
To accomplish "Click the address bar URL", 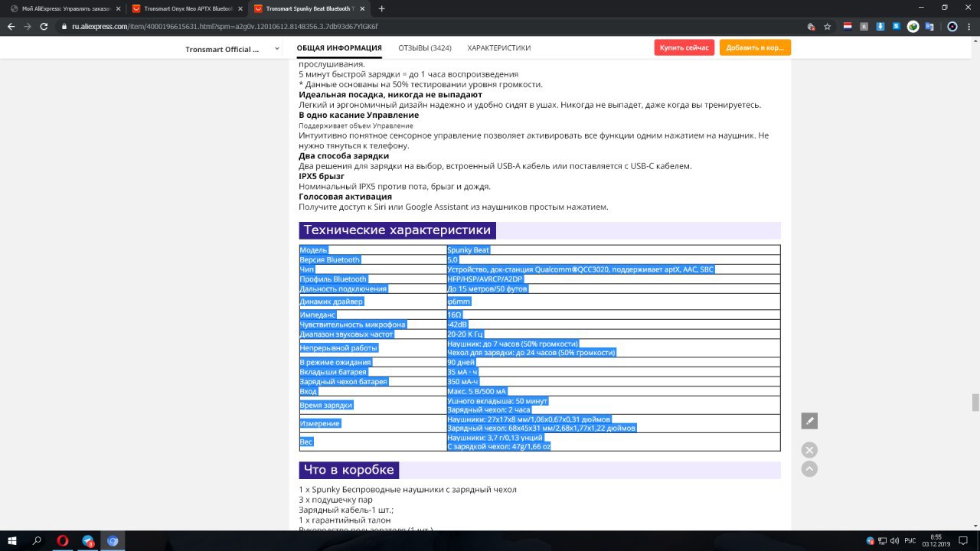I will [225, 26].
